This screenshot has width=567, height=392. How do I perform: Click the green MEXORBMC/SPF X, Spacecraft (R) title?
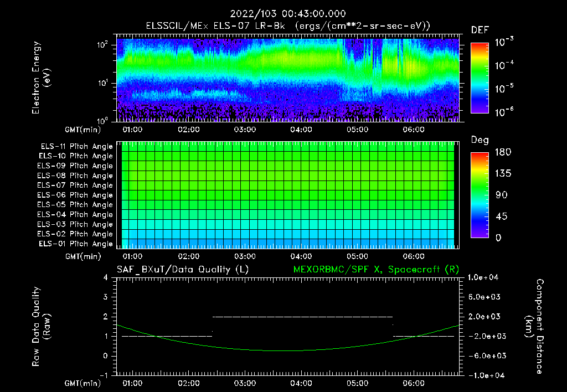[376, 270]
